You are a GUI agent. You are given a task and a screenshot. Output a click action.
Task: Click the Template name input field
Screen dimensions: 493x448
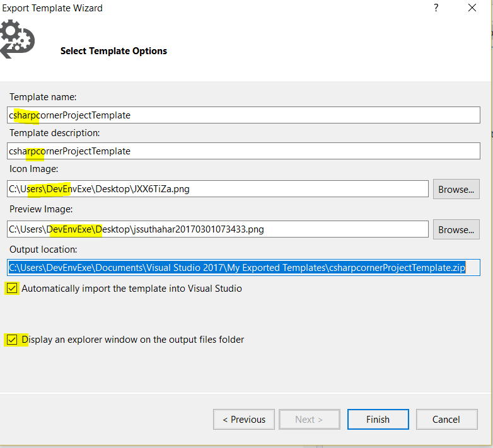click(x=243, y=115)
